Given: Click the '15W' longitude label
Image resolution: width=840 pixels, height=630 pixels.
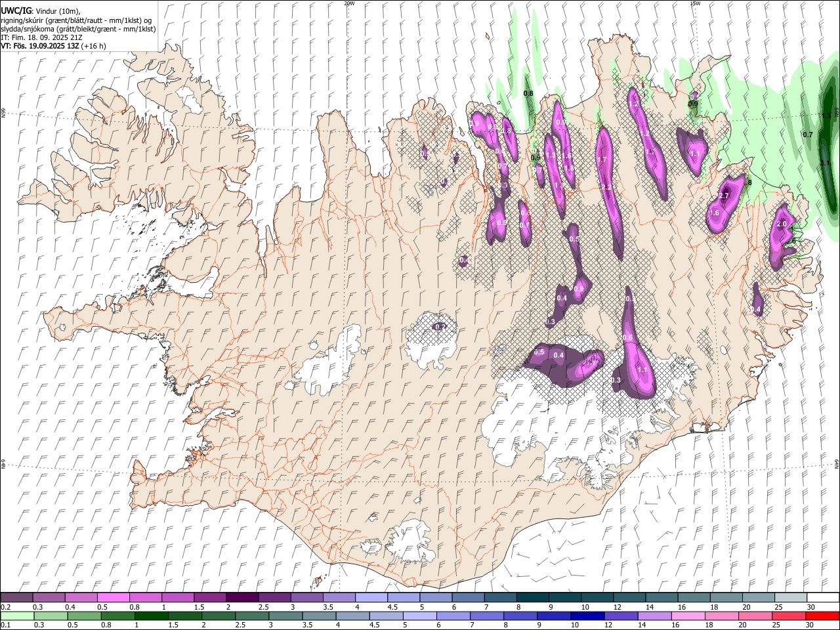Looking at the screenshot, I should 695,3.
